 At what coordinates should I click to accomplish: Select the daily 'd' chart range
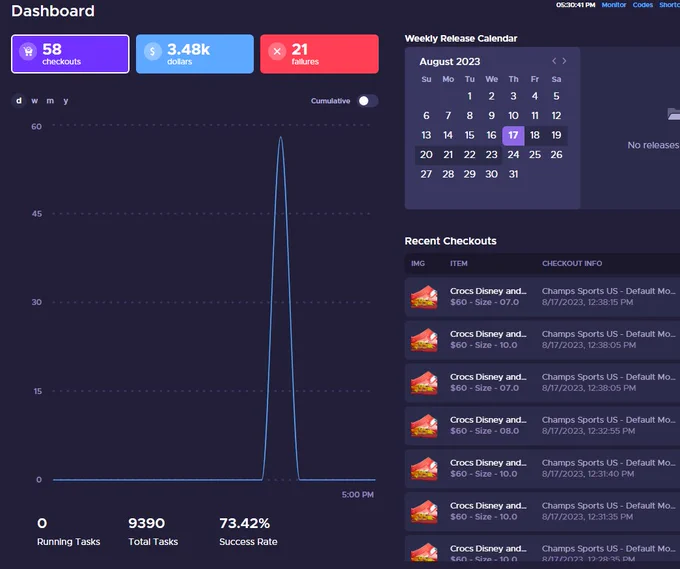coord(19,101)
